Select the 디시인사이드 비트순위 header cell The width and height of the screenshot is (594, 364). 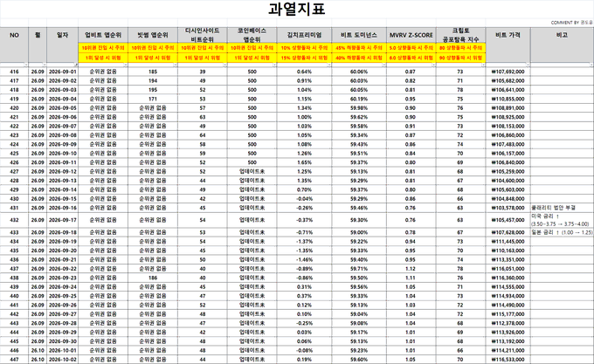pos(203,35)
